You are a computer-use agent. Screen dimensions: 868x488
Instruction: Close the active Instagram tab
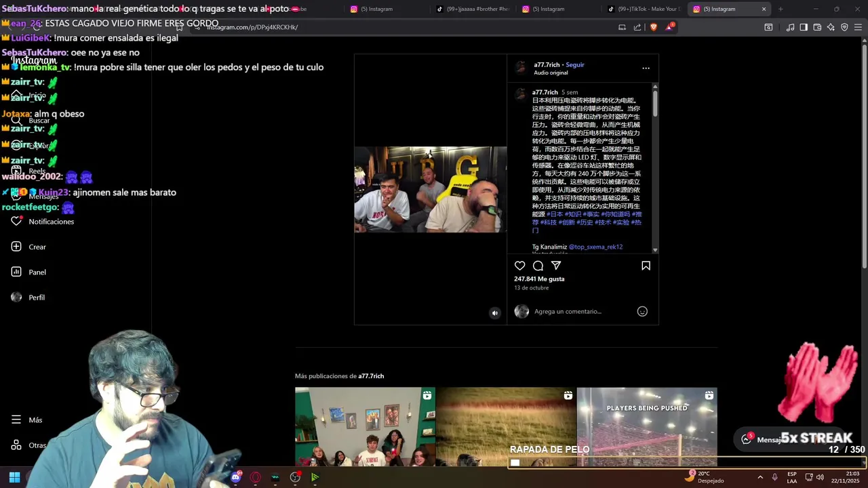[764, 9]
